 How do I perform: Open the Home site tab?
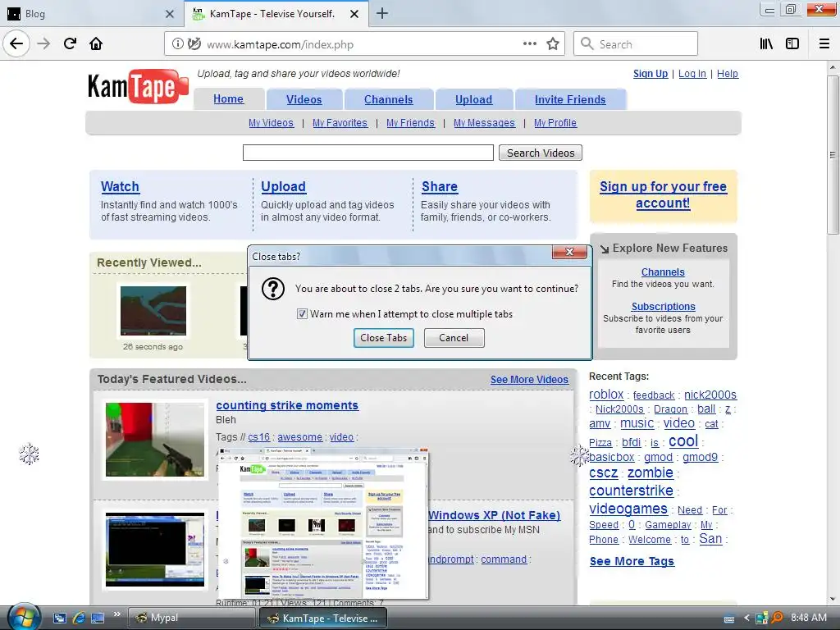[x=228, y=99]
